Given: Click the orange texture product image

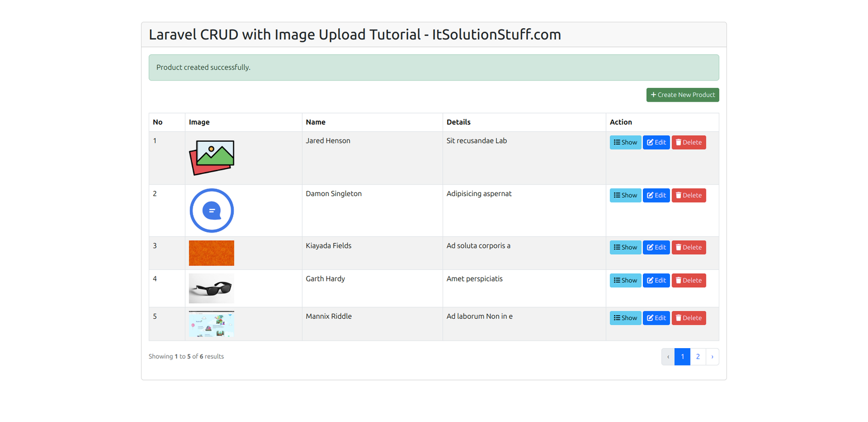Looking at the screenshot, I should tap(211, 253).
